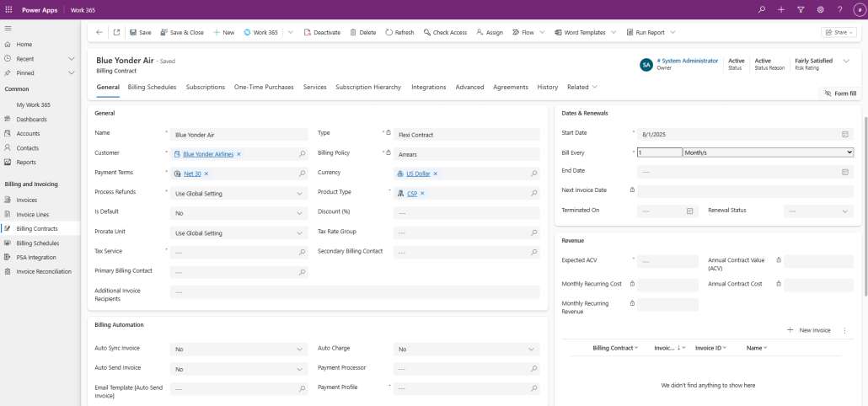Open the settings gear icon
Image resolution: width=868 pixels, height=406 pixels.
[821, 9]
